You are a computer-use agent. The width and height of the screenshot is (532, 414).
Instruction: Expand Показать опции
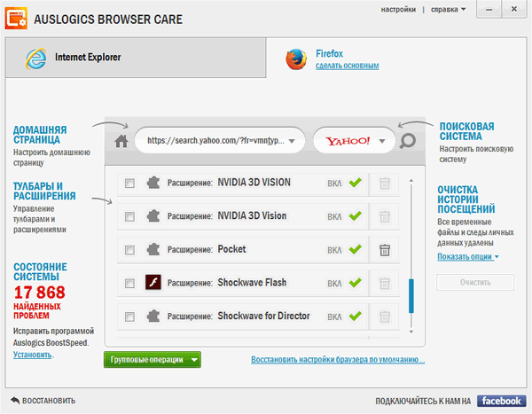(x=467, y=257)
